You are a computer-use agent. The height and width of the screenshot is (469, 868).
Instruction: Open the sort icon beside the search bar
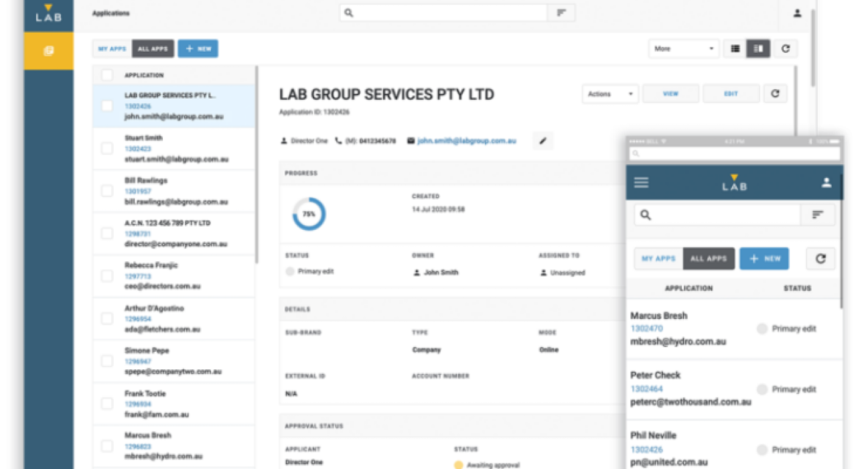point(561,12)
